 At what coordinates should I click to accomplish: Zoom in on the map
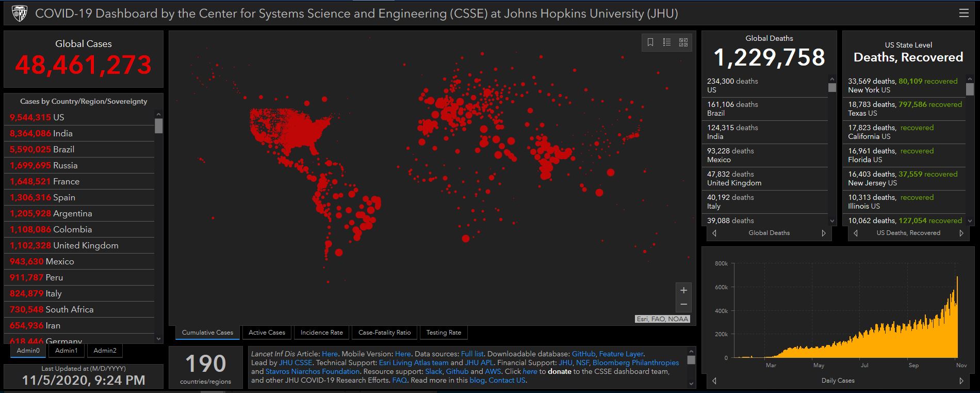pos(683,290)
